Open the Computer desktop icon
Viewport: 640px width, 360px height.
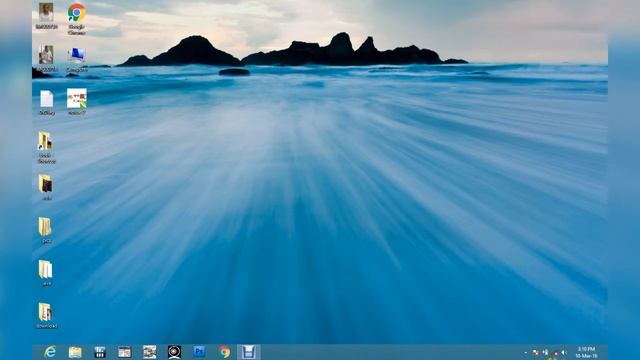pyautogui.click(x=77, y=60)
